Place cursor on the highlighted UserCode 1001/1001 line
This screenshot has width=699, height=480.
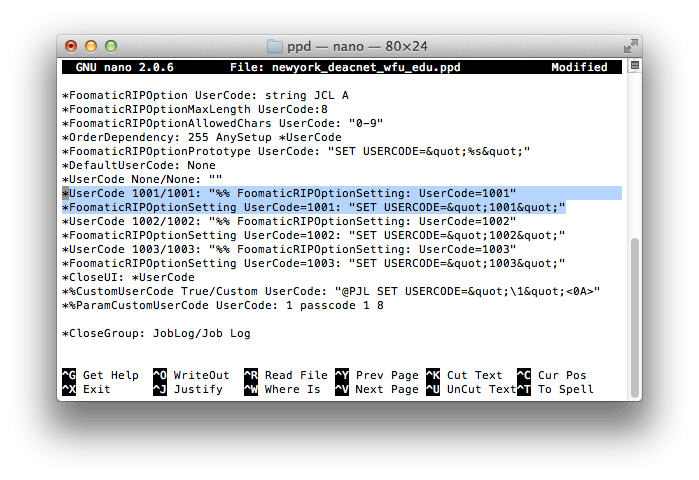click(288, 193)
